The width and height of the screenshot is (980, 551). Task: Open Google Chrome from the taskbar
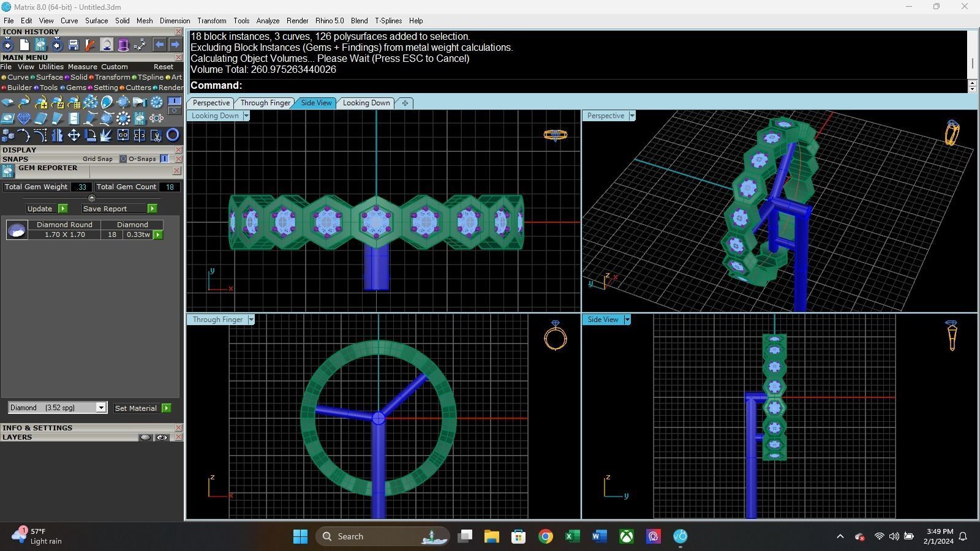click(545, 536)
